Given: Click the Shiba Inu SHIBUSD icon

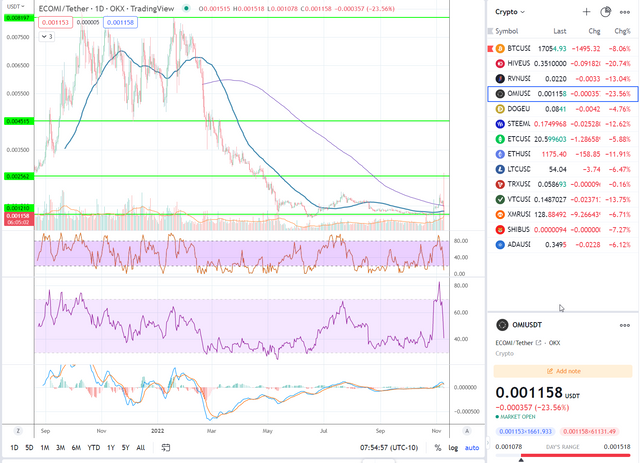Looking at the screenshot, I should tap(500, 230).
